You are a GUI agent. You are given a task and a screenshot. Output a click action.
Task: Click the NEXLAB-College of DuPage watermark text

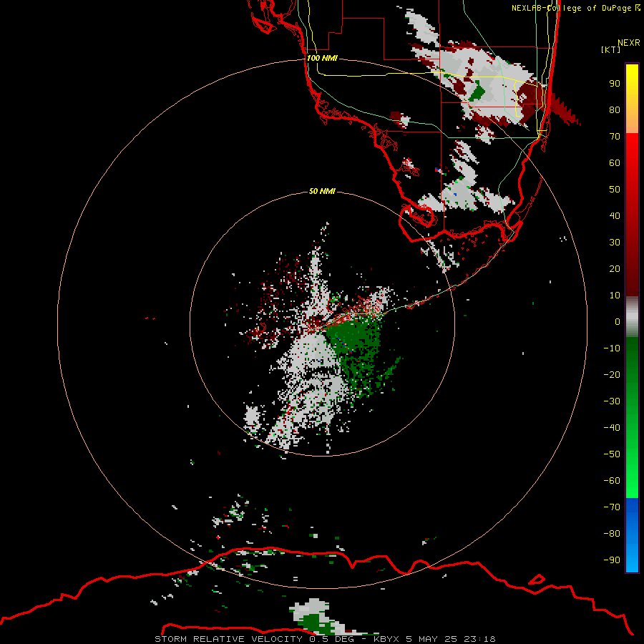(x=575, y=8)
